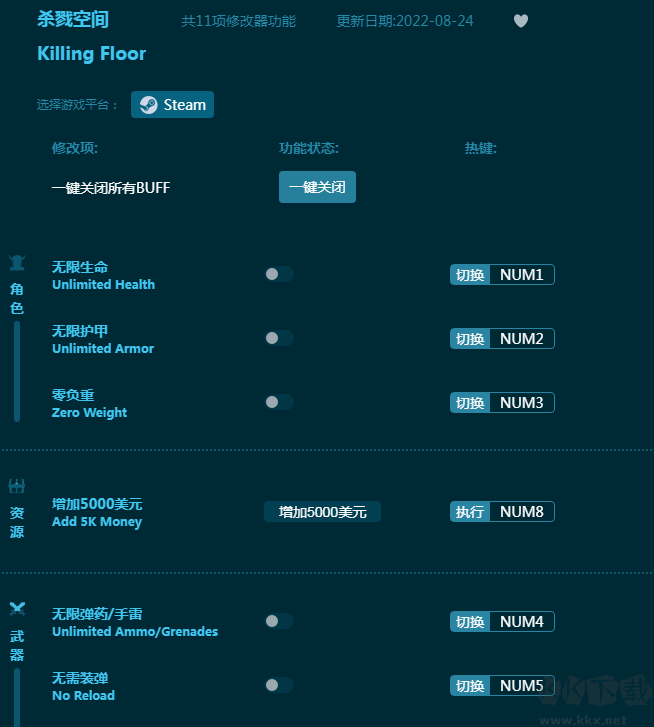Turn on the Zero Weight switch
This screenshot has width=654, height=727.
point(278,402)
